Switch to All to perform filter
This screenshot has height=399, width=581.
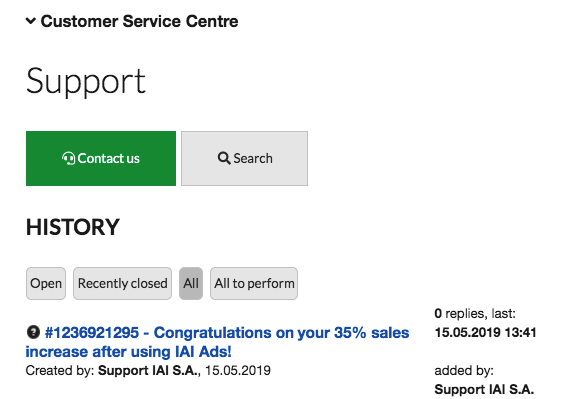(254, 283)
